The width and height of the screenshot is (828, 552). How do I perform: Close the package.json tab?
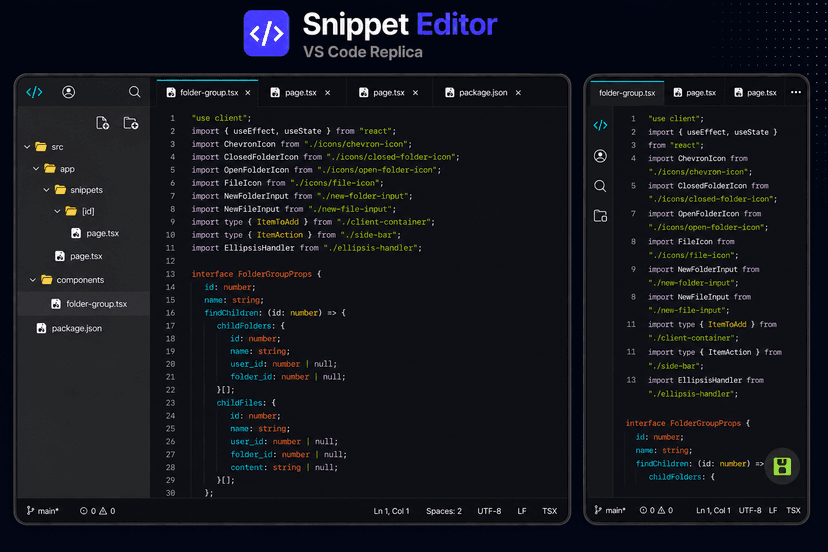click(519, 93)
